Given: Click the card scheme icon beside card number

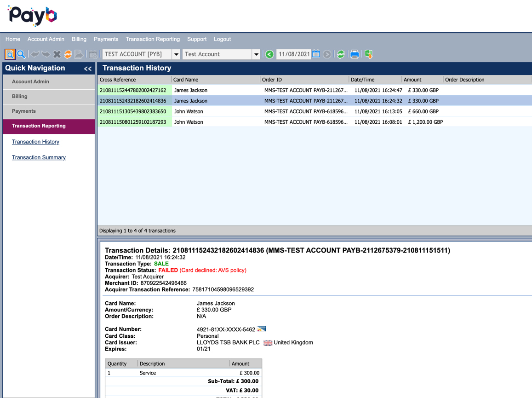Looking at the screenshot, I should (x=262, y=329).
